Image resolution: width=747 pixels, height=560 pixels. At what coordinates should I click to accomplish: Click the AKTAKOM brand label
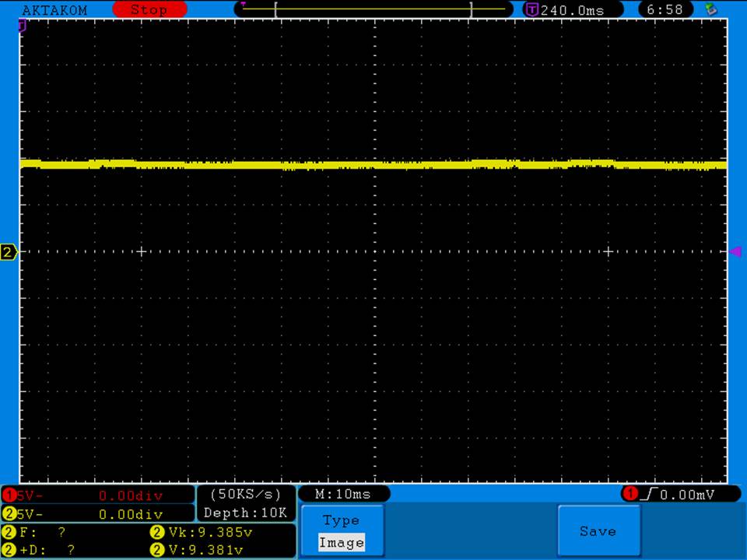pyautogui.click(x=54, y=10)
